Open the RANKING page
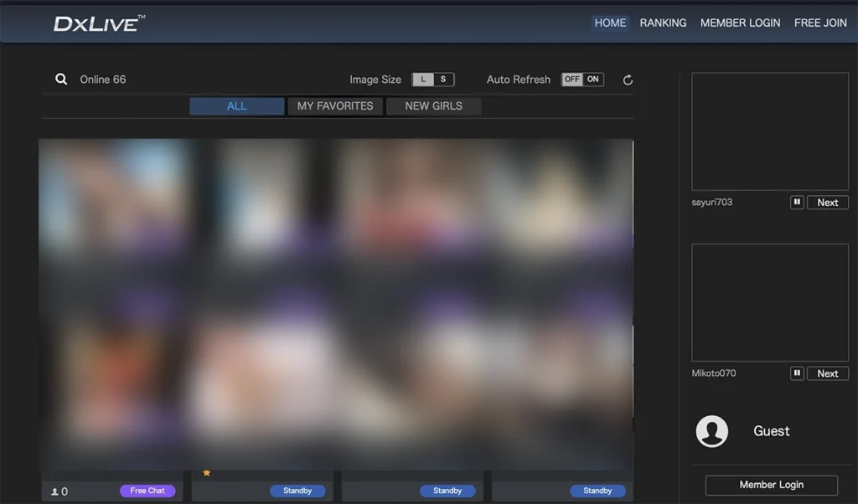The width and height of the screenshot is (858, 504). tap(663, 23)
